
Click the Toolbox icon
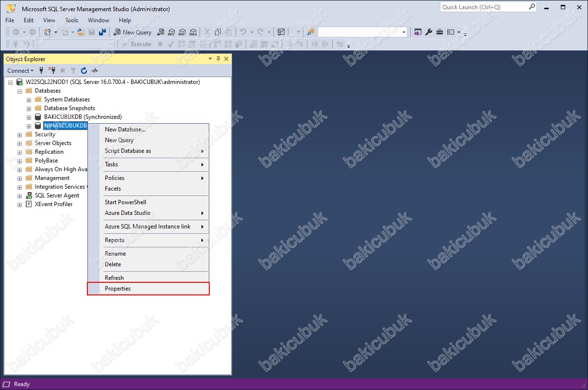point(439,32)
